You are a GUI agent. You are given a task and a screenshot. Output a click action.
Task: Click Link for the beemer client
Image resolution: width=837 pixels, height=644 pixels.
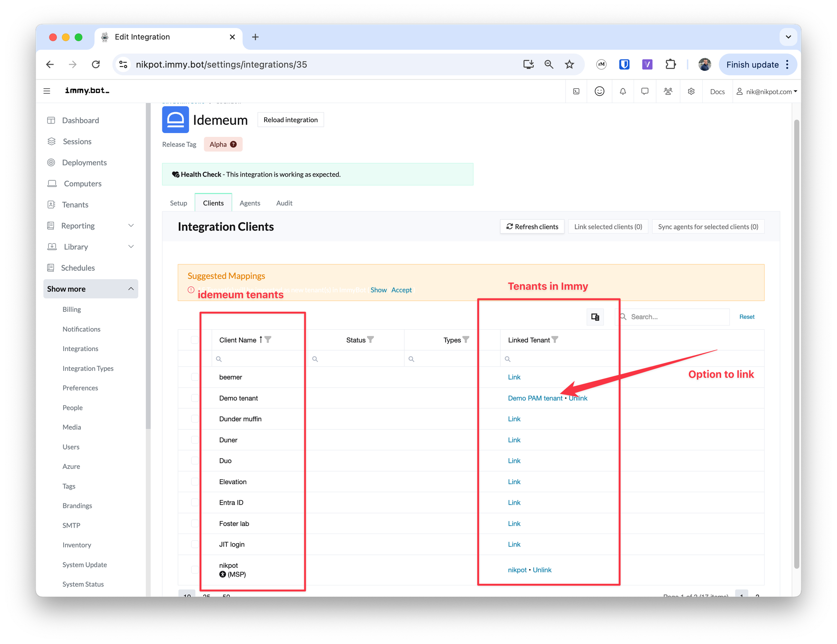(x=514, y=377)
